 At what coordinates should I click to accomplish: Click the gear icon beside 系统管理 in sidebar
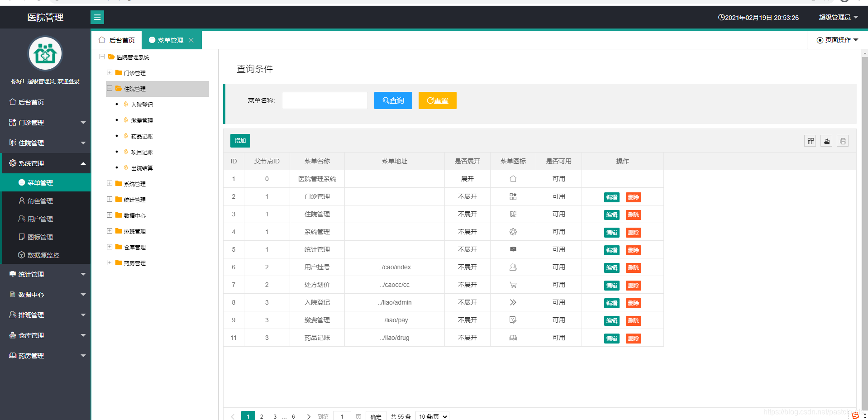(12, 163)
